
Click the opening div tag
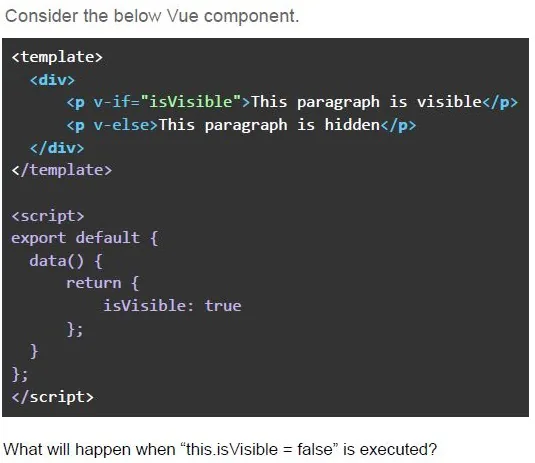point(52,80)
